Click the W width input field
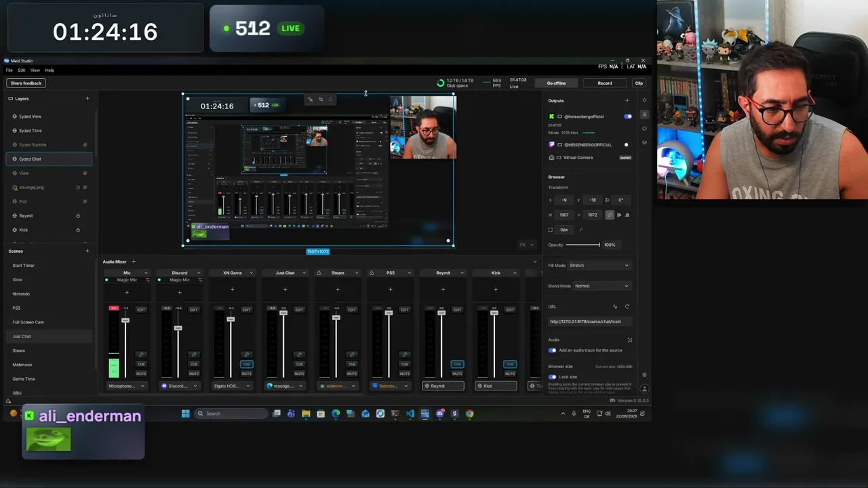The width and height of the screenshot is (868, 488). [564, 215]
